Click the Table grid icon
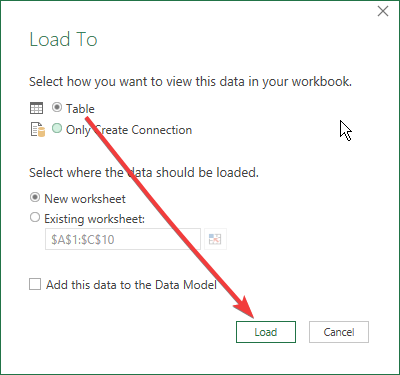400x375 pixels. (x=36, y=108)
